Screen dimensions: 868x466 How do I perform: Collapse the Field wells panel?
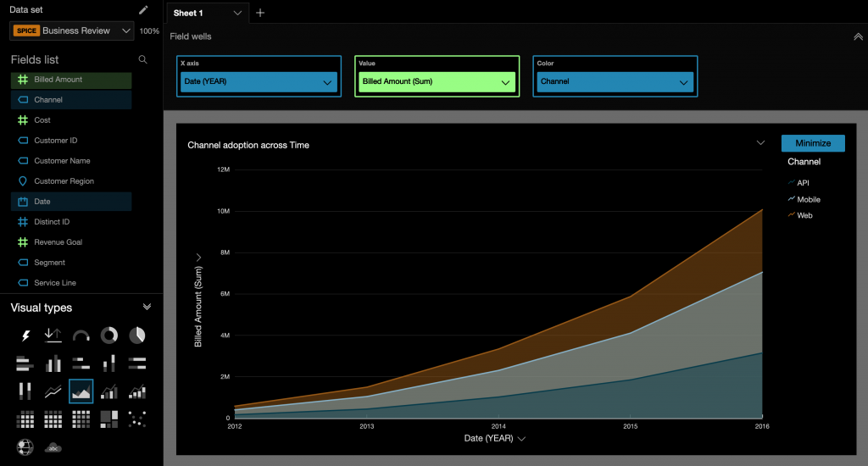click(x=858, y=36)
